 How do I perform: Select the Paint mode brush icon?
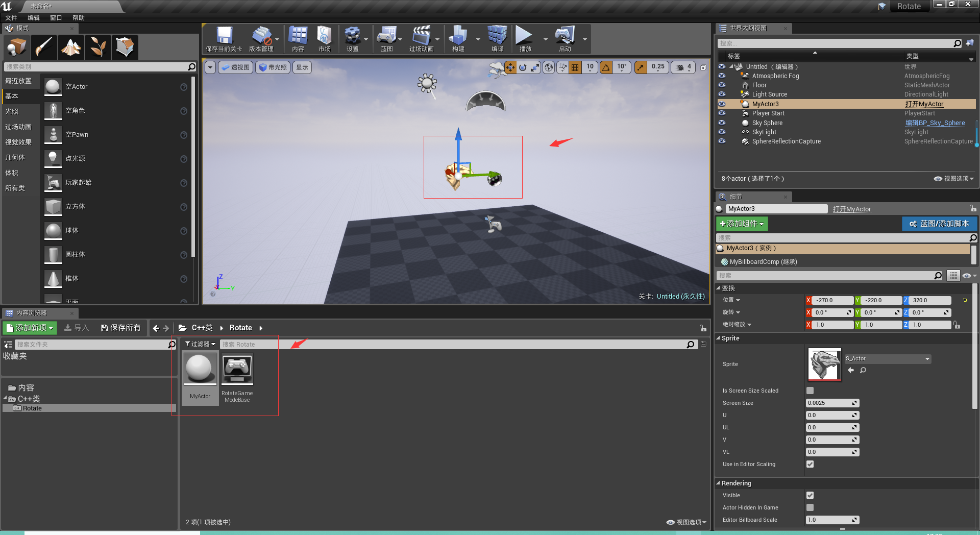tap(44, 47)
